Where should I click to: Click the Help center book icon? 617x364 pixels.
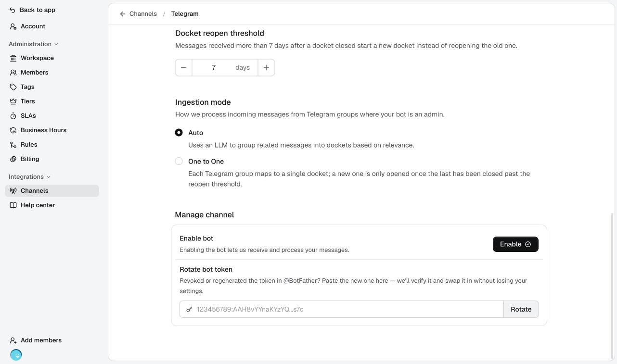[x=13, y=205]
